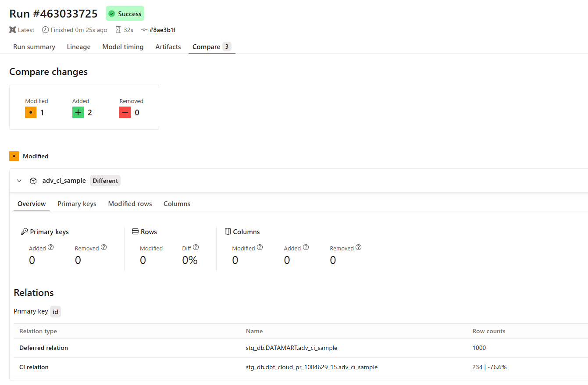Click the id primary key badge
The width and height of the screenshot is (588, 385).
(x=55, y=312)
